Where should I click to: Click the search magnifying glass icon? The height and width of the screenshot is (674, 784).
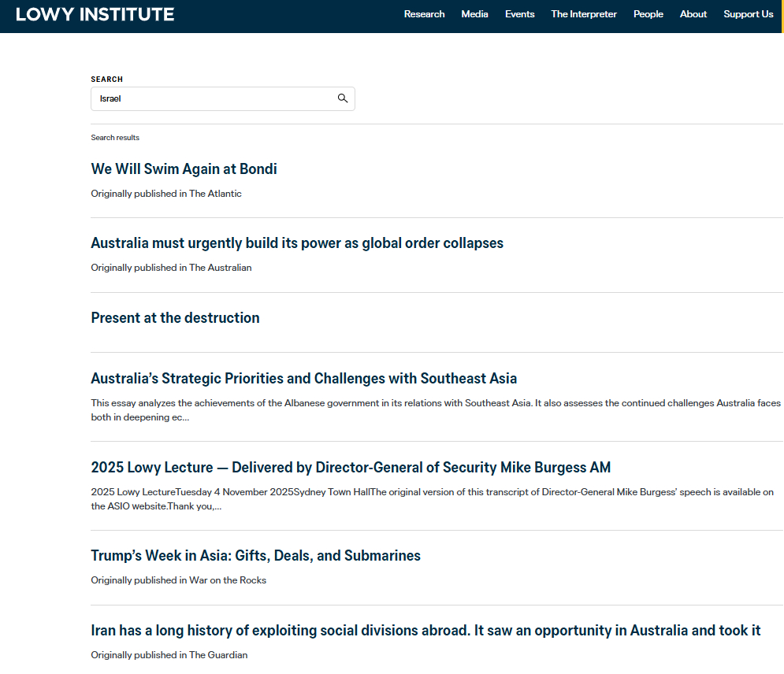point(343,98)
